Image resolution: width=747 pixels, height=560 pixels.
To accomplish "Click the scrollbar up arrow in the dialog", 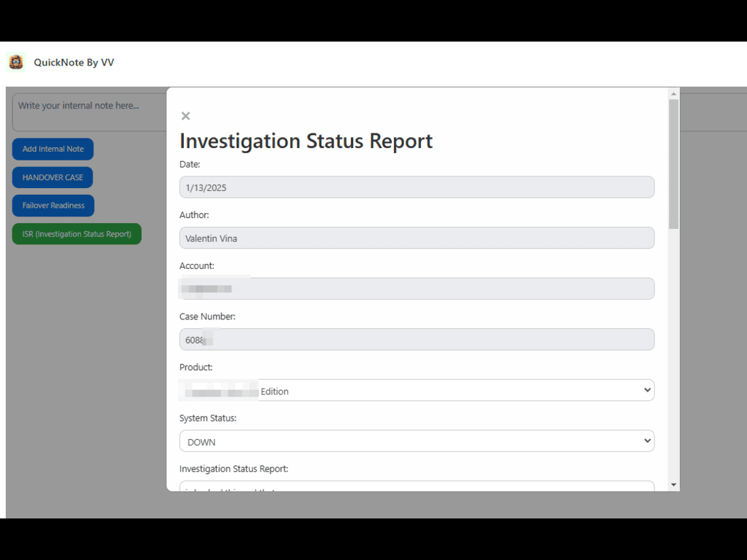I will tap(673, 93).
